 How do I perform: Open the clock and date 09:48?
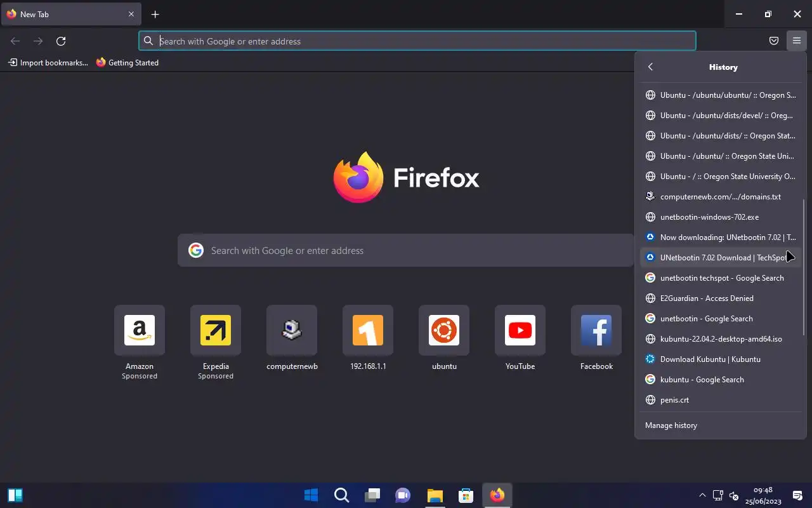click(763, 495)
